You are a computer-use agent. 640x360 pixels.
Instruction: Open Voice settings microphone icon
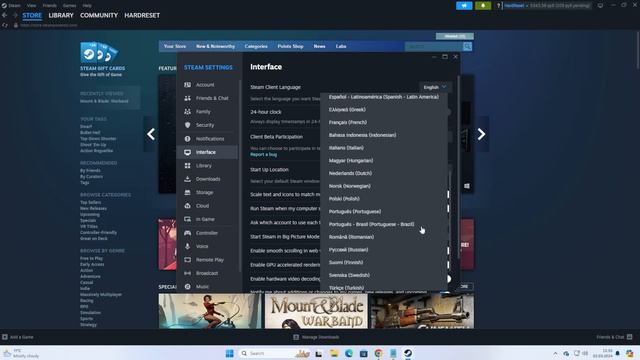coord(187,246)
